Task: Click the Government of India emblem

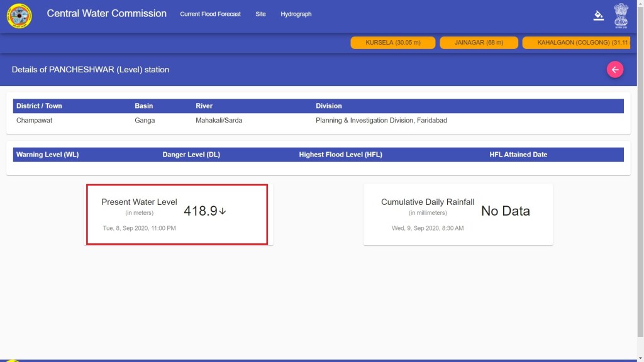Action: coord(621,15)
